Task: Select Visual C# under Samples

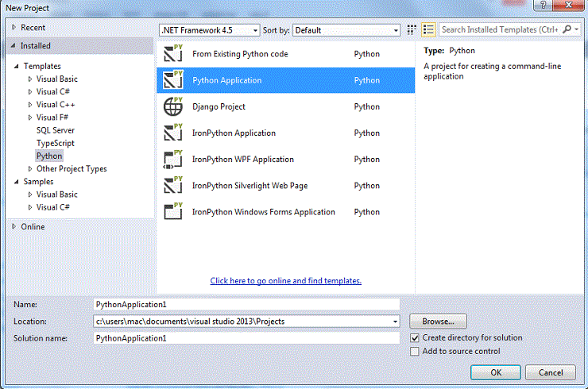Action: (x=53, y=207)
